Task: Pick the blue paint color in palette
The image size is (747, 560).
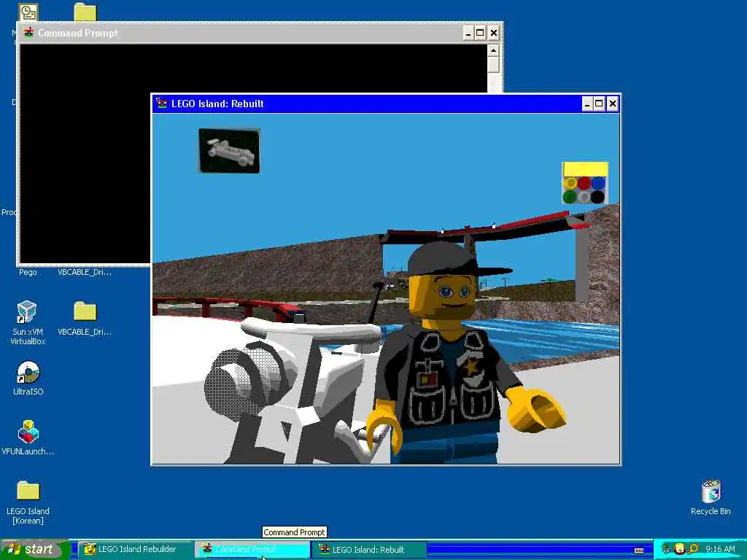Action: [x=598, y=183]
